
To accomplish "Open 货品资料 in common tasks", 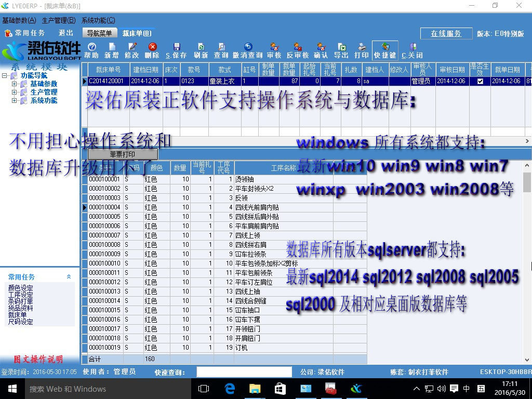I will tap(21, 308).
